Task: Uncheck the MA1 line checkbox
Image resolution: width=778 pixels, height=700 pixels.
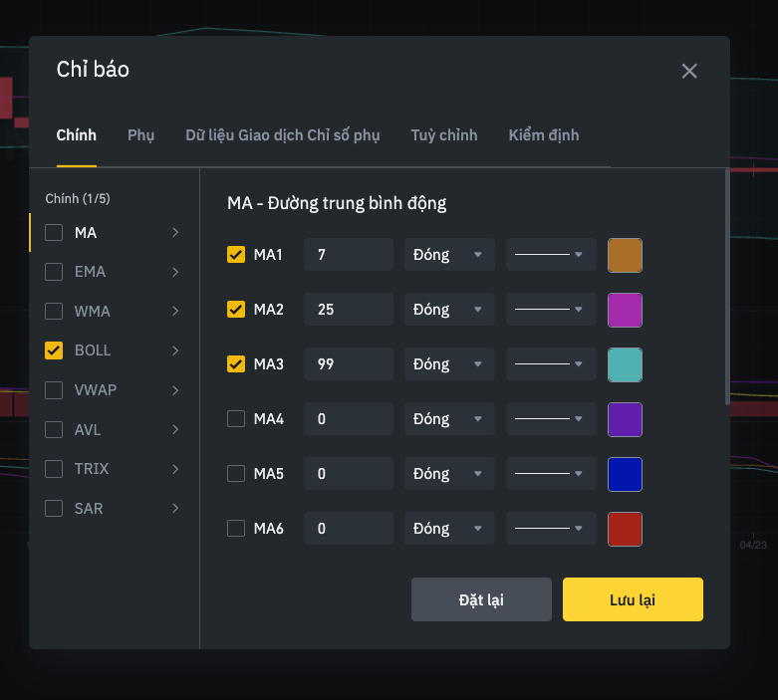Action: (236, 255)
